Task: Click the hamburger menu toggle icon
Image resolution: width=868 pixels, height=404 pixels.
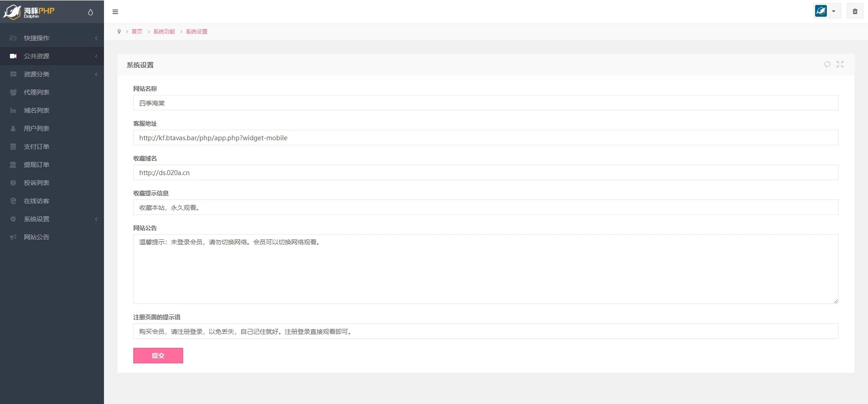Action: (x=115, y=12)
